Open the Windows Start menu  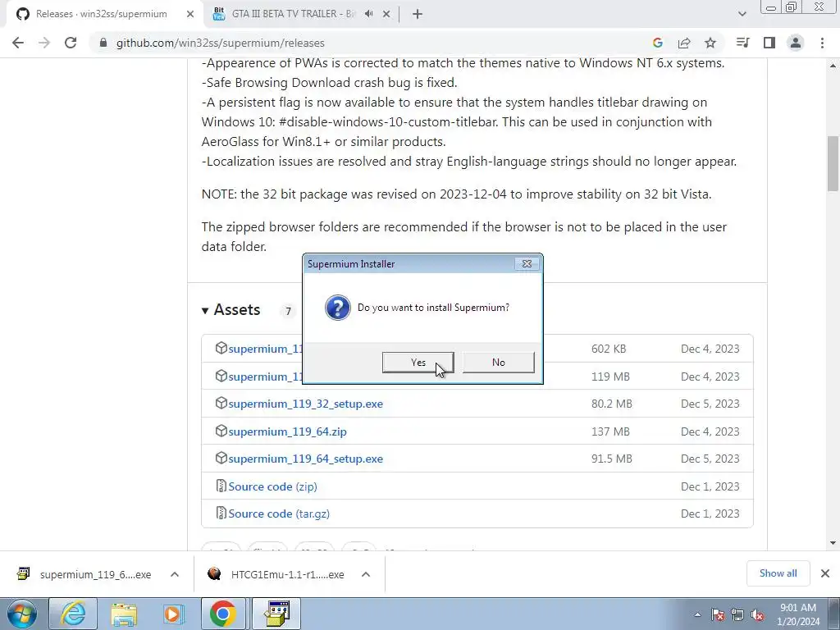coord(21,614)
